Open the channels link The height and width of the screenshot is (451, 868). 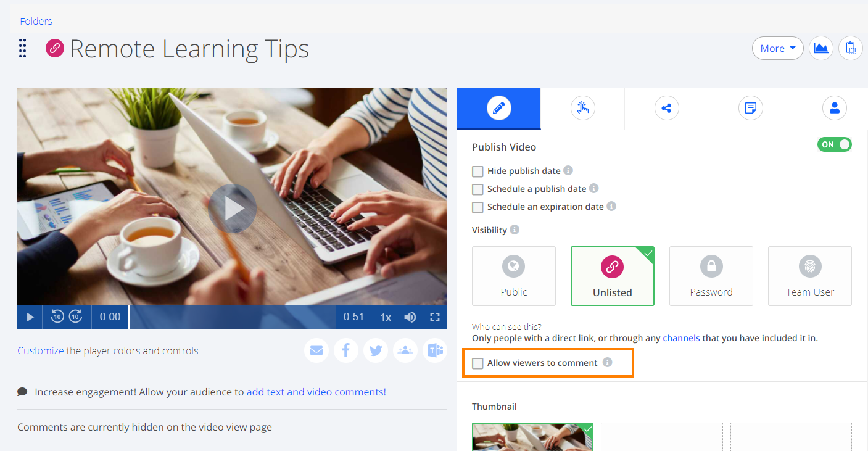pyautogui.click(x=681, y=338)
